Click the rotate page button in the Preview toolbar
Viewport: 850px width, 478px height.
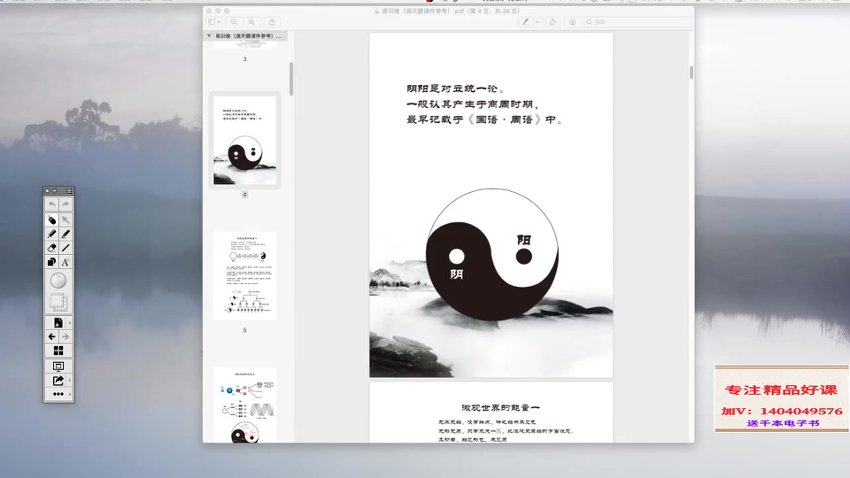click(553, 22)
